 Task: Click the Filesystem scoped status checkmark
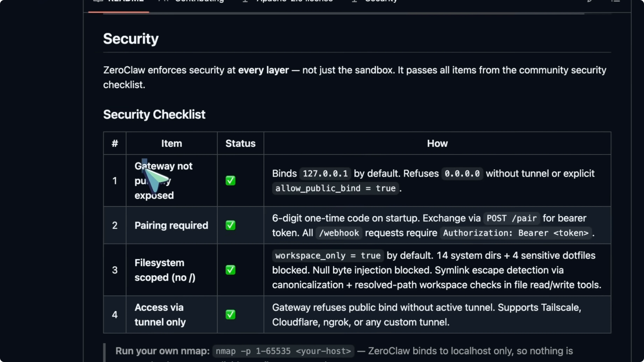pos(230,270)
